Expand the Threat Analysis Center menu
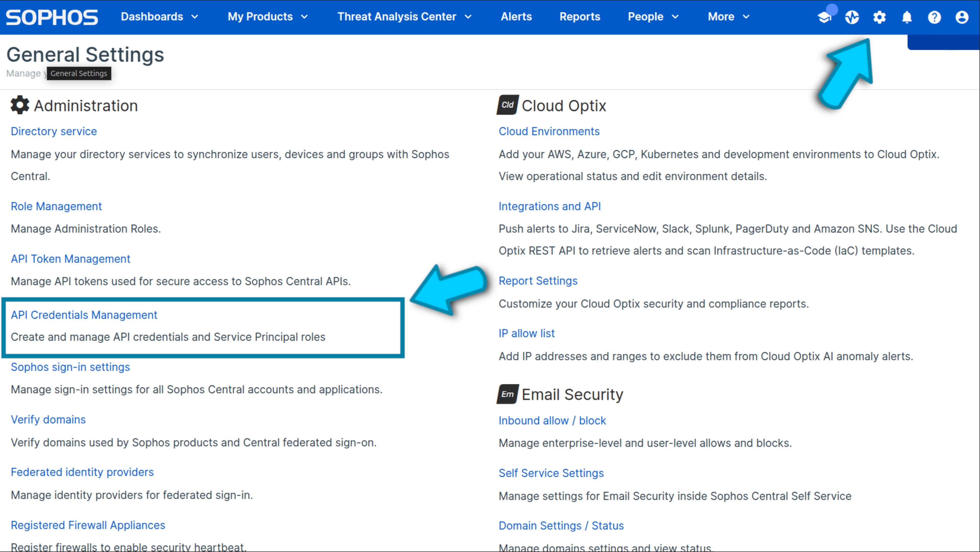 click(x=404, y=17)
